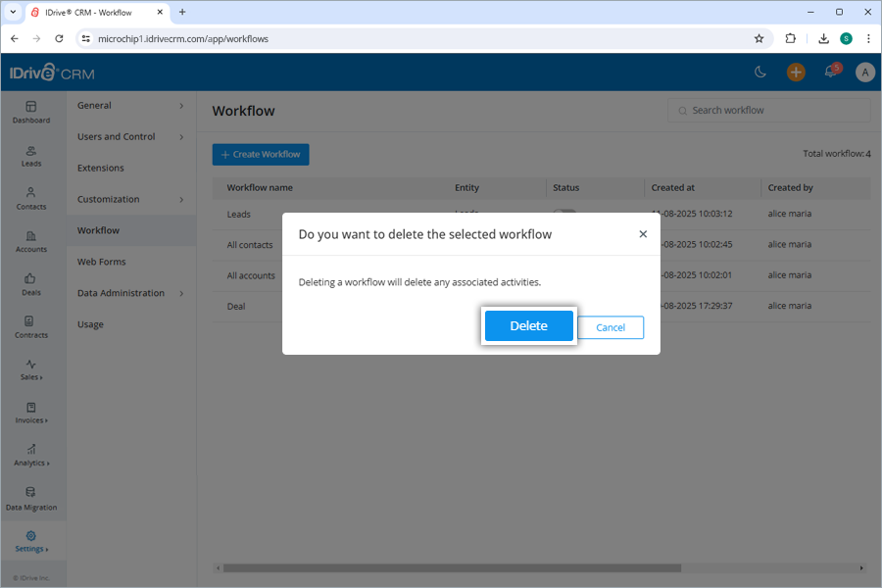Open the alice maria profile avatar
Screen dimensions: 882x588
(x=864, y=72)
